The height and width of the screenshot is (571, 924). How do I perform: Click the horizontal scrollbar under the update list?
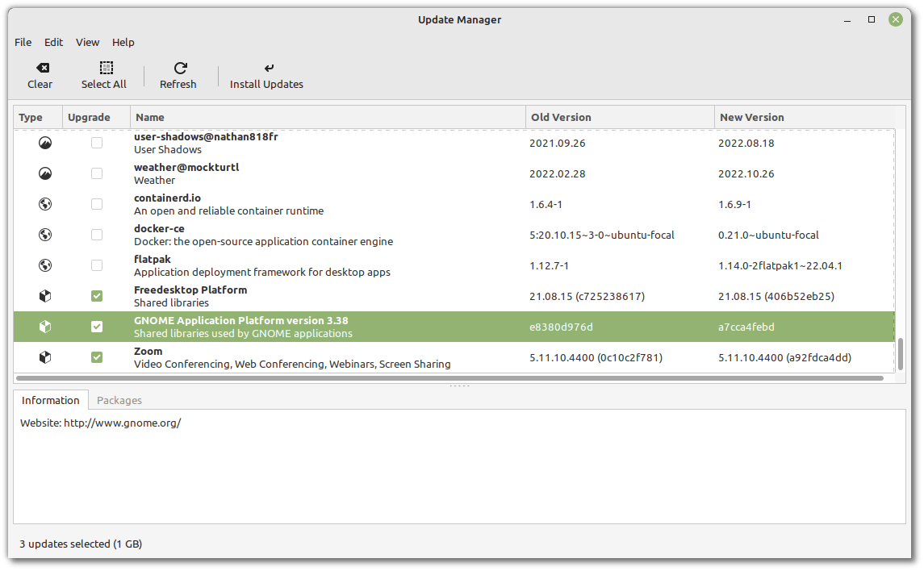[449, 377]
